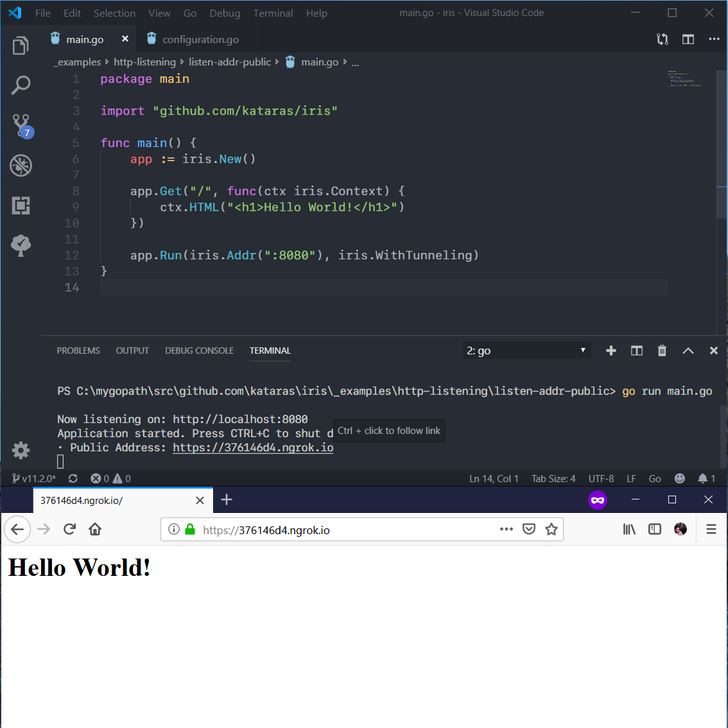728x728 pixels.
Task: Split the terminal panel
Action: (637, 351)
